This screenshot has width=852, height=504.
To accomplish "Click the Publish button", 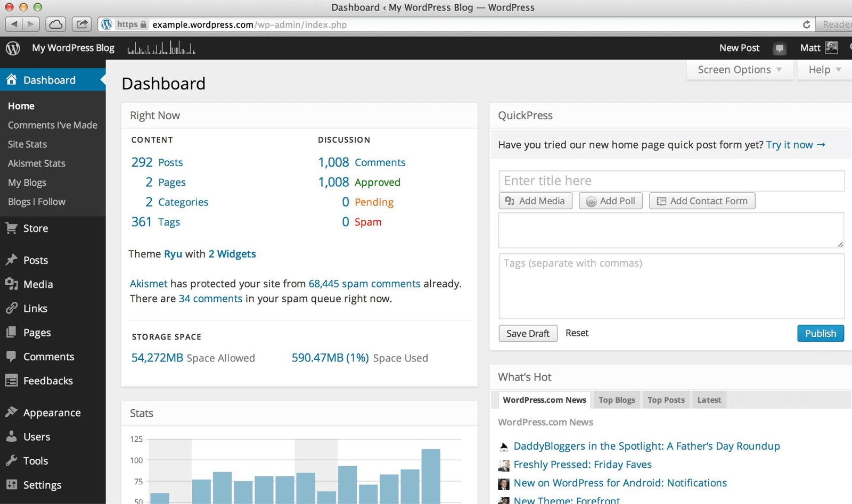I will (820, 333).
